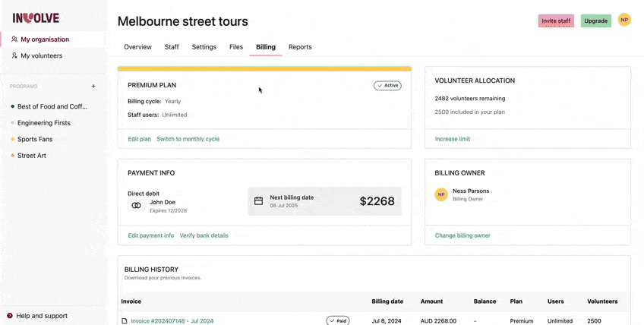Screen dimensions: 644x325
Task: Open invoice #202407148 - Jul 2024
Action: pos(172,321)
